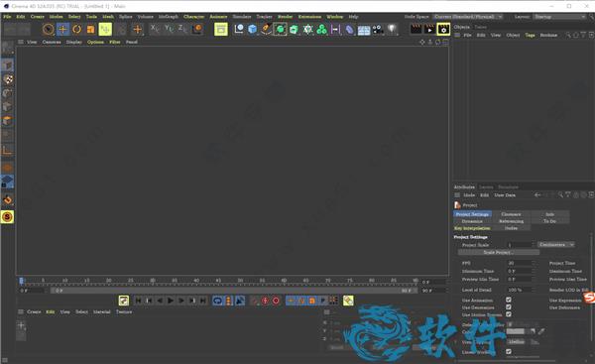Screen dimensions: 595x364
Task: Click the orange cube Polygons mode icon
Action: [7, 121]
